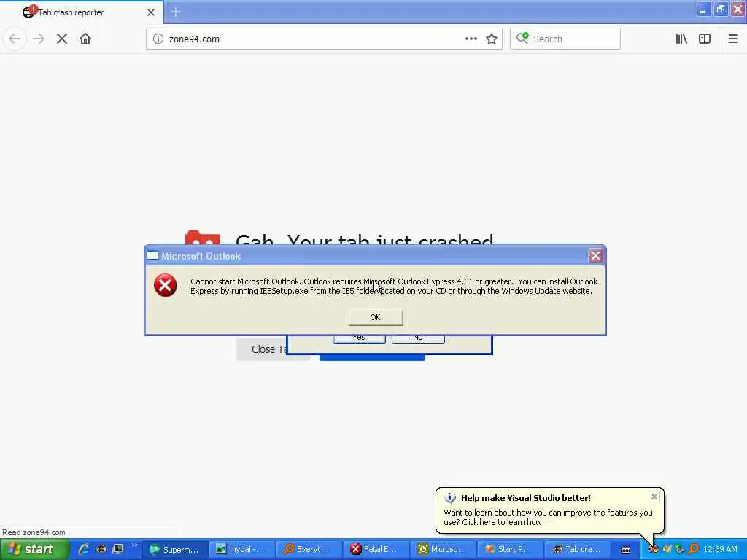Click the 12:39 AM system clock
The image size is (747, 560).
click(x=720, y=549)
